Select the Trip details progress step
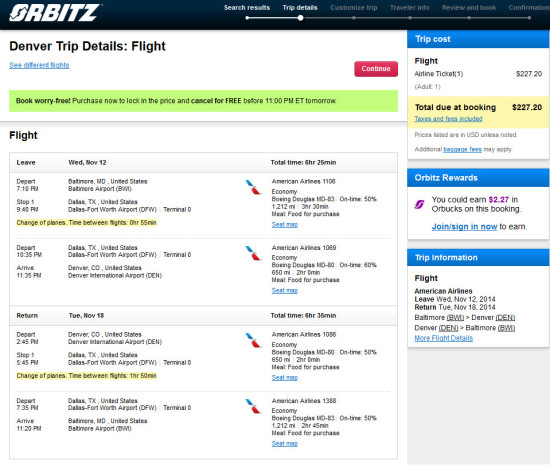Screen dimensions: 550x465 click(300, 8)
